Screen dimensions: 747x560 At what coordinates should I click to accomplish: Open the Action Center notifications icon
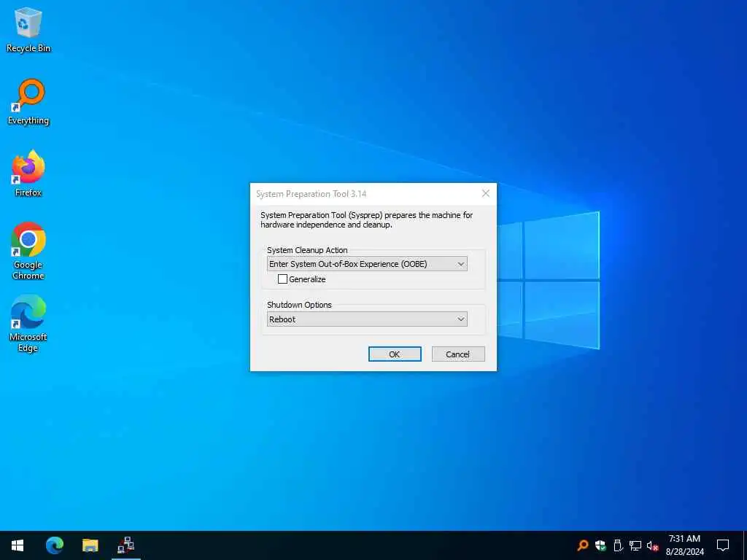tap(723, 545)
